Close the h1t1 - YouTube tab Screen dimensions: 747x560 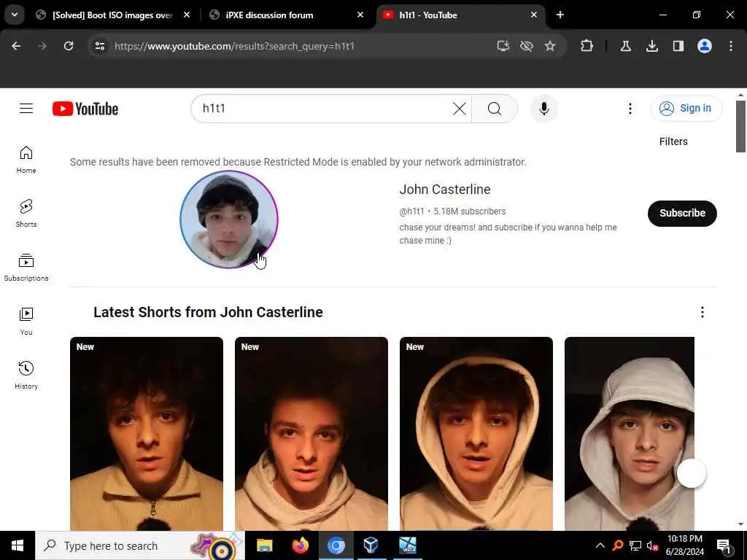coord(534,15)
